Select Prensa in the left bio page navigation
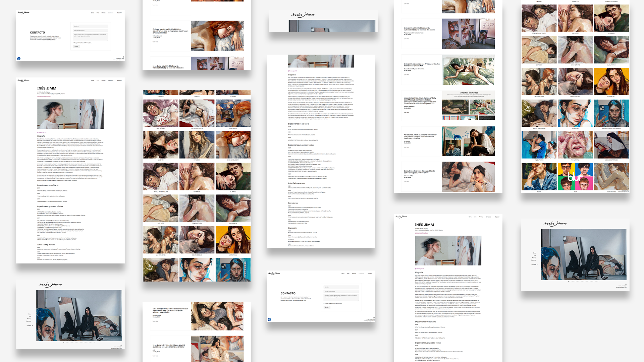Viewport: 644px width, 362px height. point(103,80)
